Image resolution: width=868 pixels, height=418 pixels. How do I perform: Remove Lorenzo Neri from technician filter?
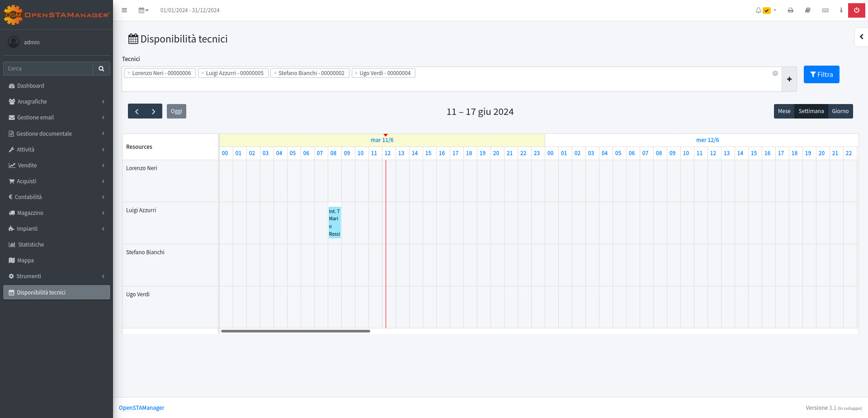tap(129, 73)
